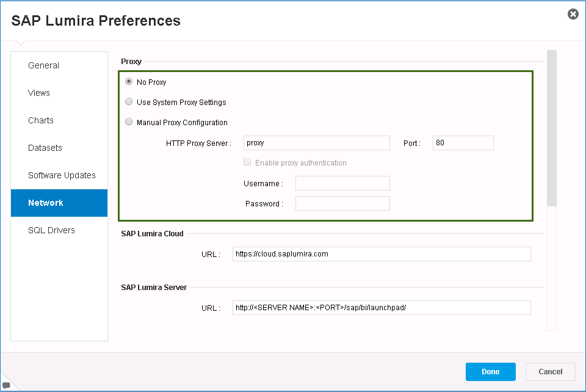Screen dimensions: 586x392
Task: Edit the SAP Lumira Server URL field
Action: (382, 308)
